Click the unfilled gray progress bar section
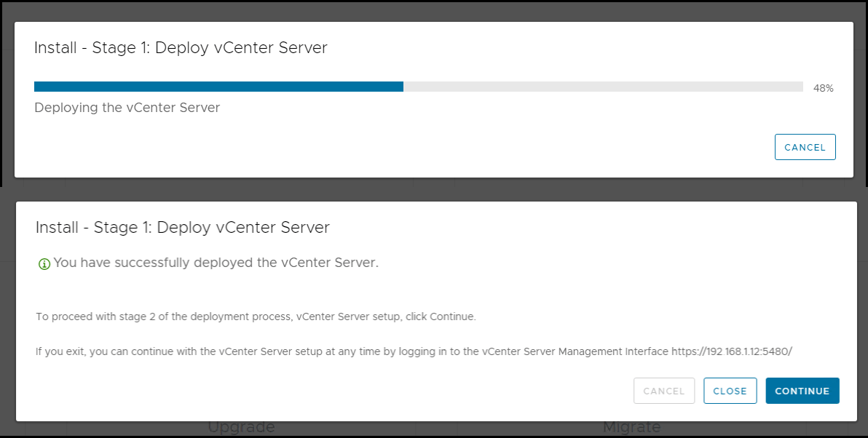868x438 pixels. [x=604, y=86]
